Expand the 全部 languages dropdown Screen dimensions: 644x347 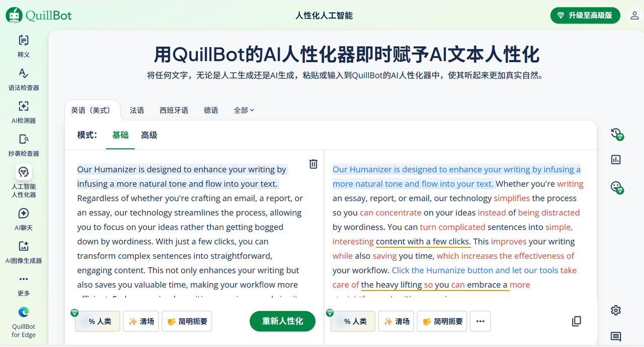(x=244, y=110)
